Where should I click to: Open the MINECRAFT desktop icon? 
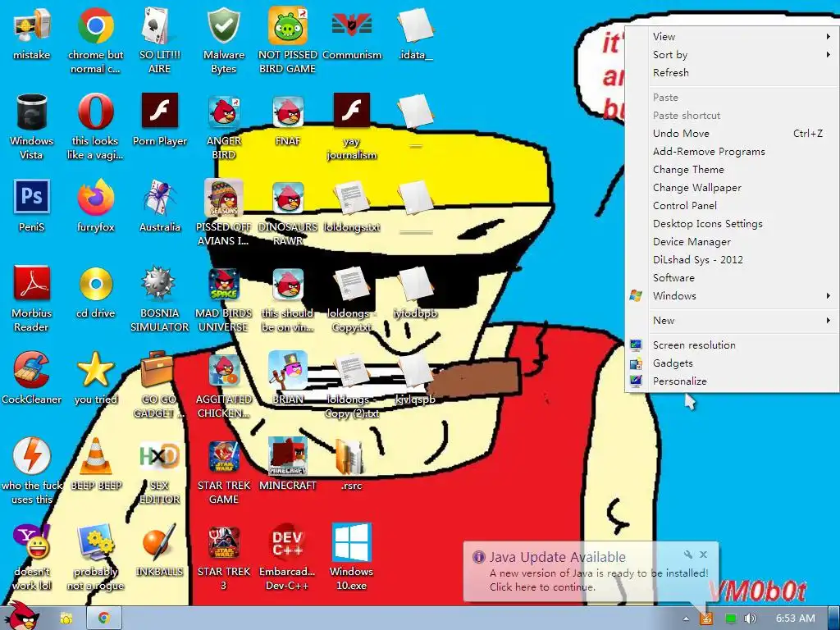point(288,456)
